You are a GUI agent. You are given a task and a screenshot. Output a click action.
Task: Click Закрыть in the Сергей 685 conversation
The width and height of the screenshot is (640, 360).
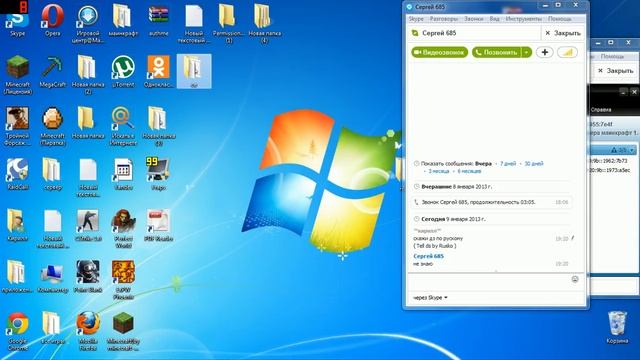(562, 33)
